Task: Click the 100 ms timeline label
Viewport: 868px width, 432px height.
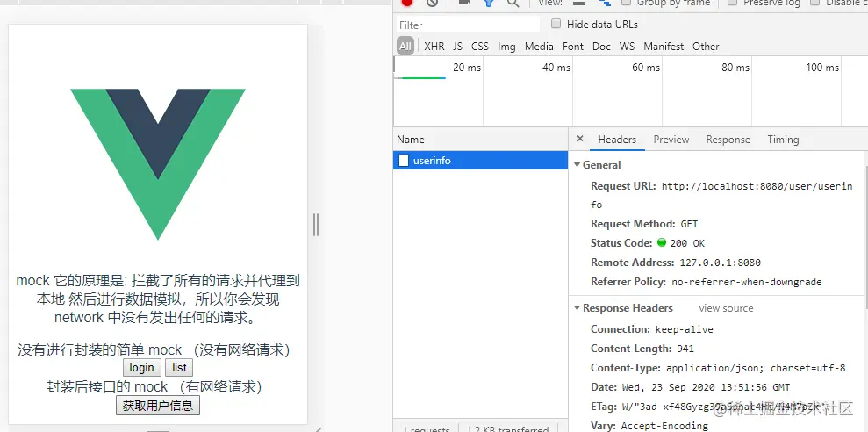Action: (x=822, y=68)
